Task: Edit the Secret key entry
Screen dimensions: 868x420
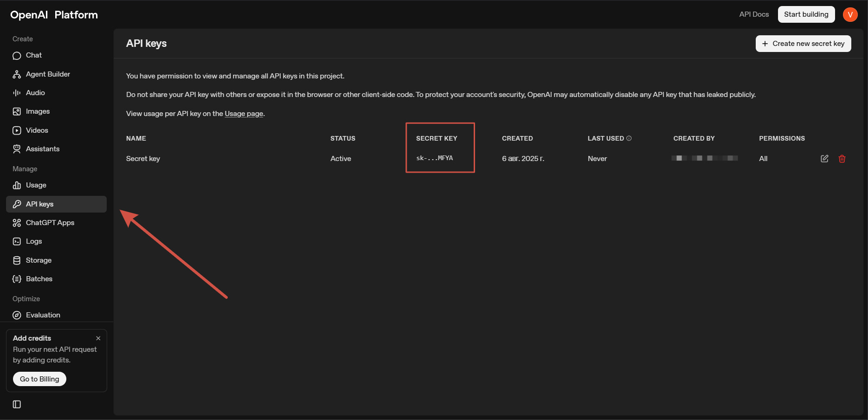Action: tap(824, 159)
